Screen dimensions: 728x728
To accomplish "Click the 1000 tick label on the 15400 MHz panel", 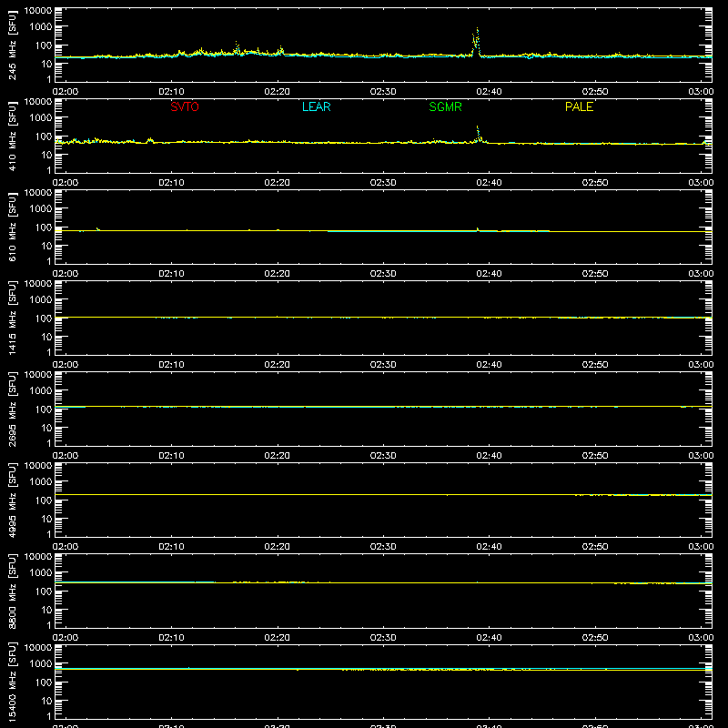I will point(41,664).
